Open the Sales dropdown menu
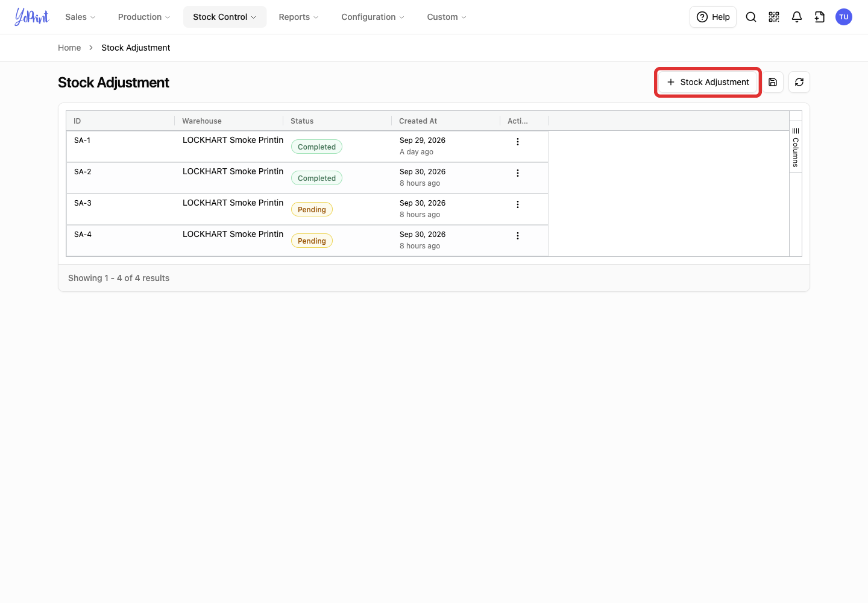The image size is (868, 603). pos(80,17)
